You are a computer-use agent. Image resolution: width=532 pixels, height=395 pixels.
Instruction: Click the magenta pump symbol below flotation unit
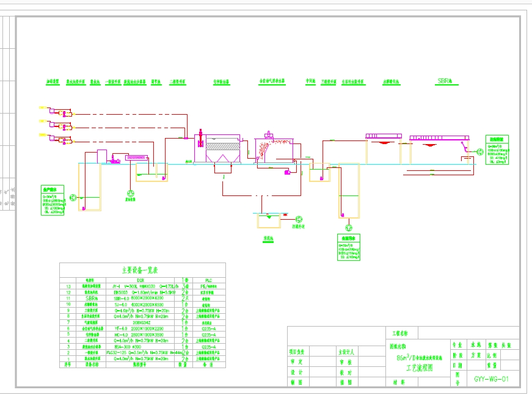287,172
